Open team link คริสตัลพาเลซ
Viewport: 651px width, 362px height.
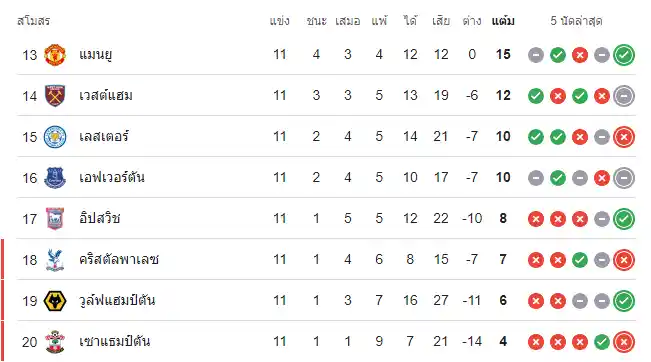119,260
